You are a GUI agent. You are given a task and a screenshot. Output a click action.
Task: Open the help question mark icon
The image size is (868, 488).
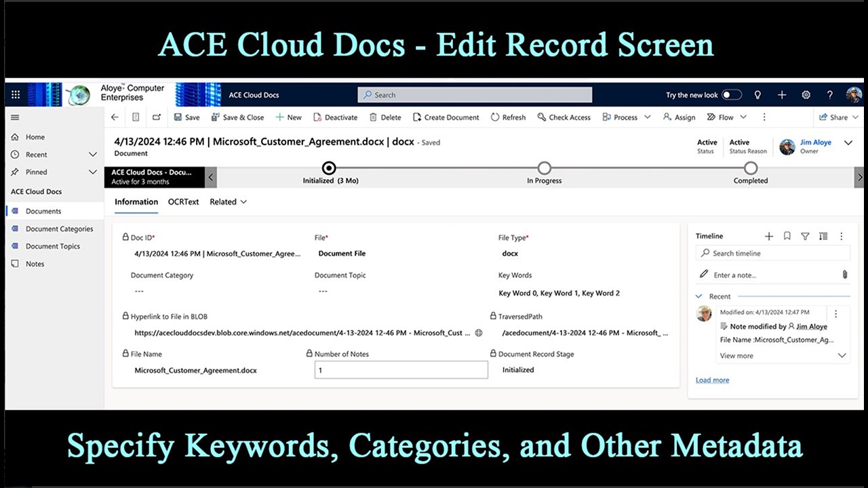click(829, 95)
